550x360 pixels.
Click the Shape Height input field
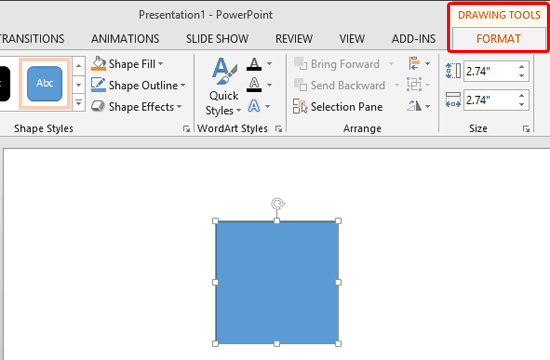click(x=490, y=71)
